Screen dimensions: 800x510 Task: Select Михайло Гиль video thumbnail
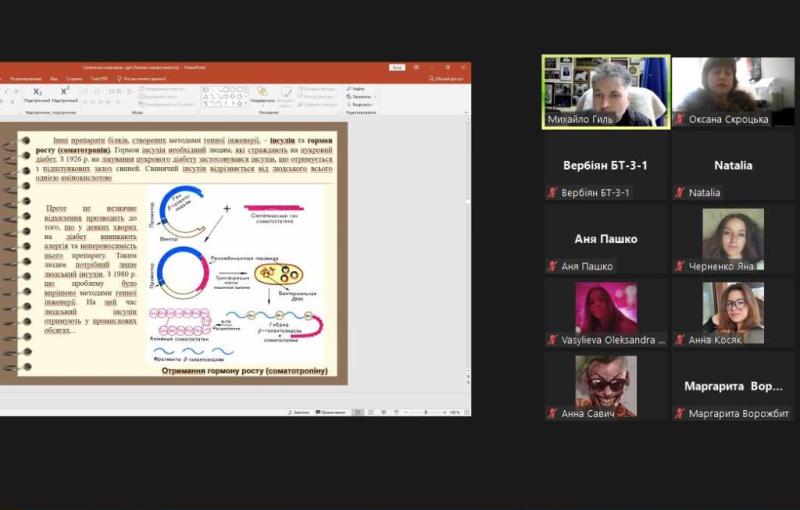[x=592, y=91]
